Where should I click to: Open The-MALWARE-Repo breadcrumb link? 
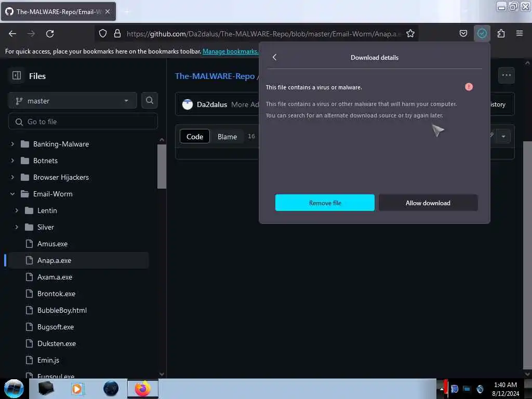(x=215, y=76)
